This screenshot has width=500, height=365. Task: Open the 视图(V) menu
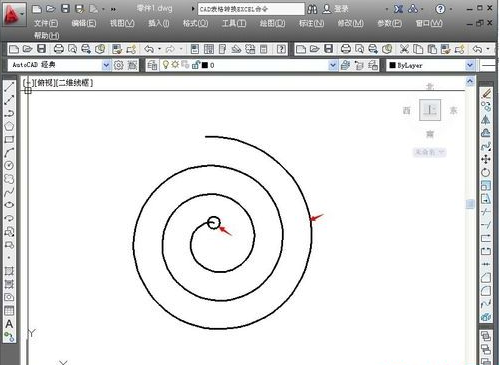tap(122, 23)
